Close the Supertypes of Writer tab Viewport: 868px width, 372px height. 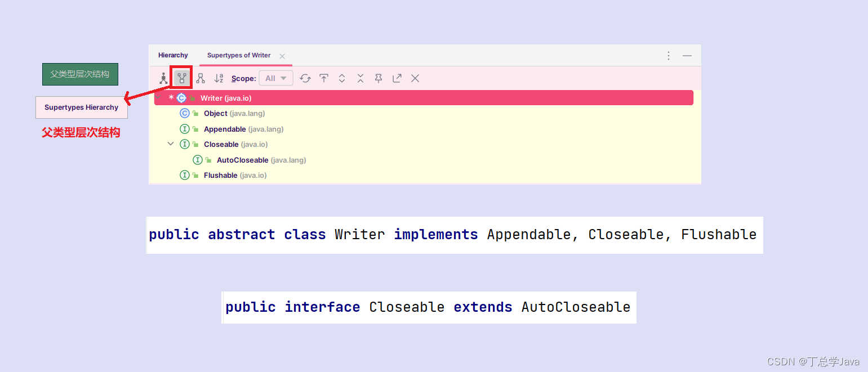pyautogui.click(x=282, y=56)
